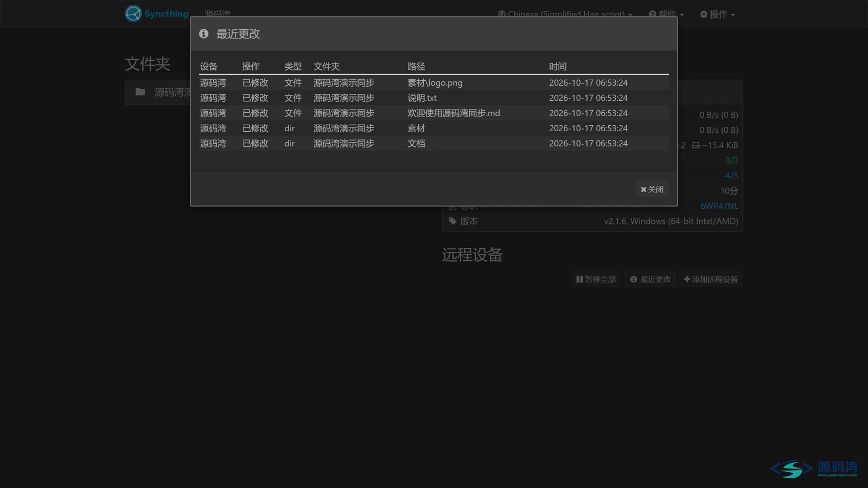Screen dimensions: 868x488
Task: Click the 远程设备 heading
Action: 472,255
